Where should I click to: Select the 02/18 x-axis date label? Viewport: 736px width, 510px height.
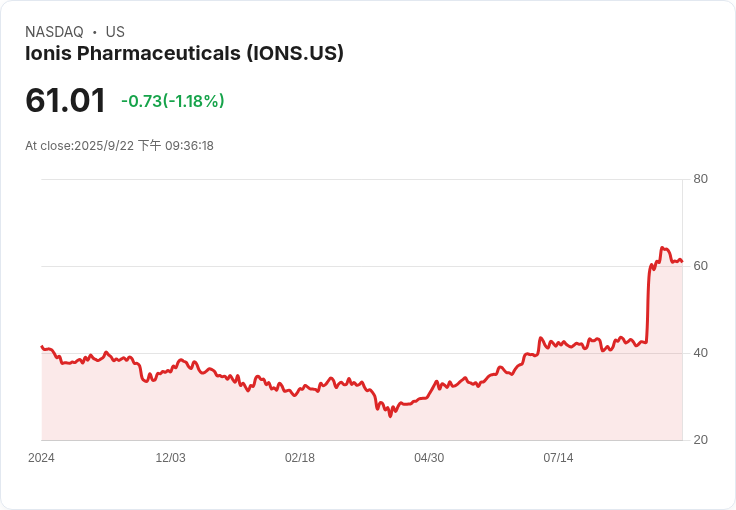point(300,458)
